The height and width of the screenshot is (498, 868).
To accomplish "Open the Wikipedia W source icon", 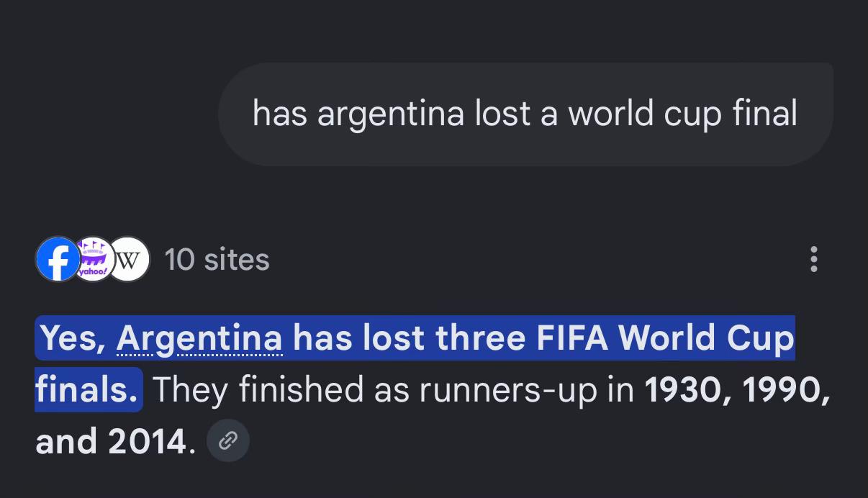I will pos(128,259).
